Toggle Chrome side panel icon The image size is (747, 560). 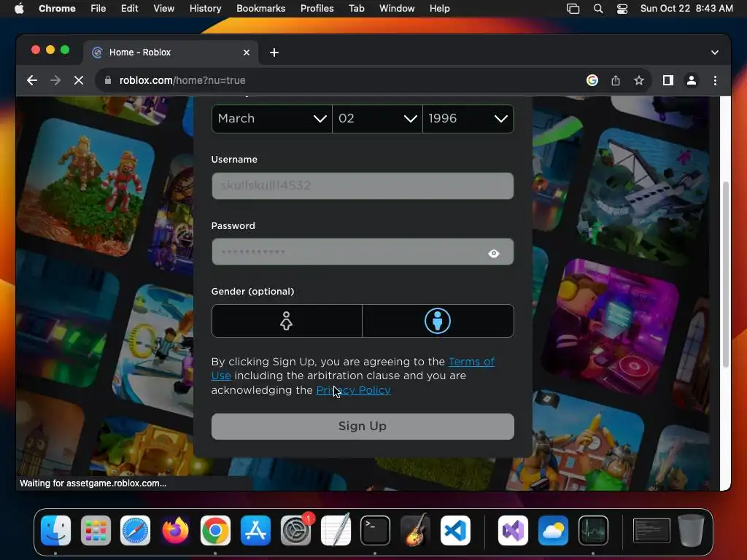click(x=668, y=80)
